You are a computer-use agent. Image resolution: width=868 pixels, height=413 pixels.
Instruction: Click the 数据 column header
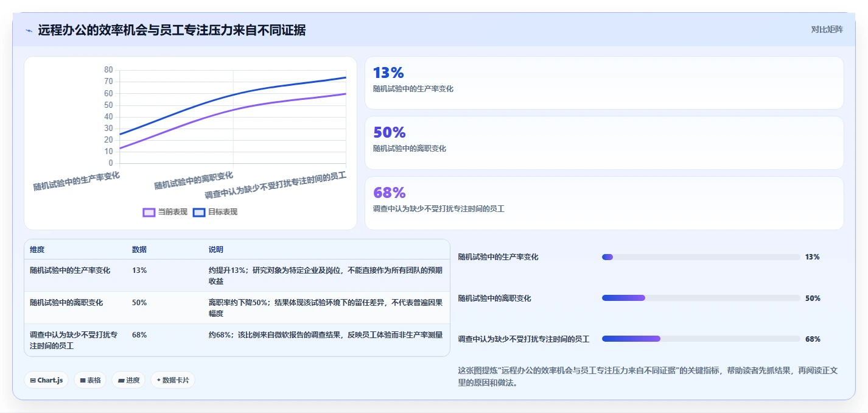(139, 250)
